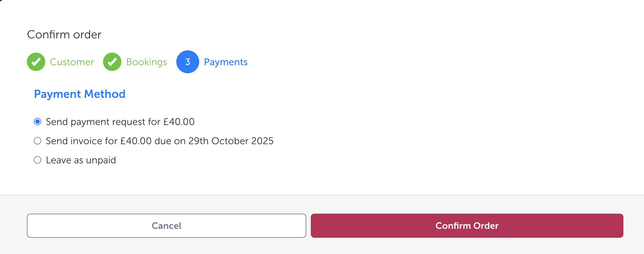
Task: Click the 'Send invoice for' label text
Action: point(82,141)
